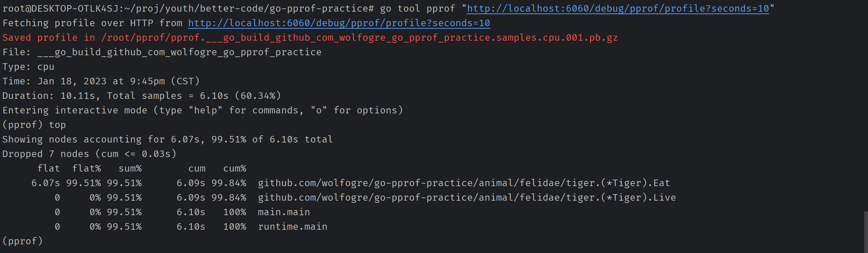Image resolution: width=868 pixels, height=253 pixels.
Task: Click the "cum%" column header
Action: coord(235,168)
